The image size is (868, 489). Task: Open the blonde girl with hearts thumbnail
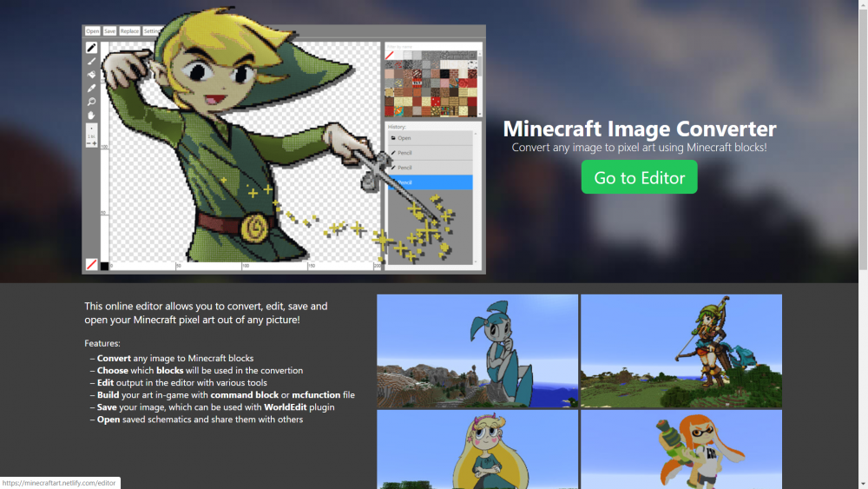[x=477, y=449]
